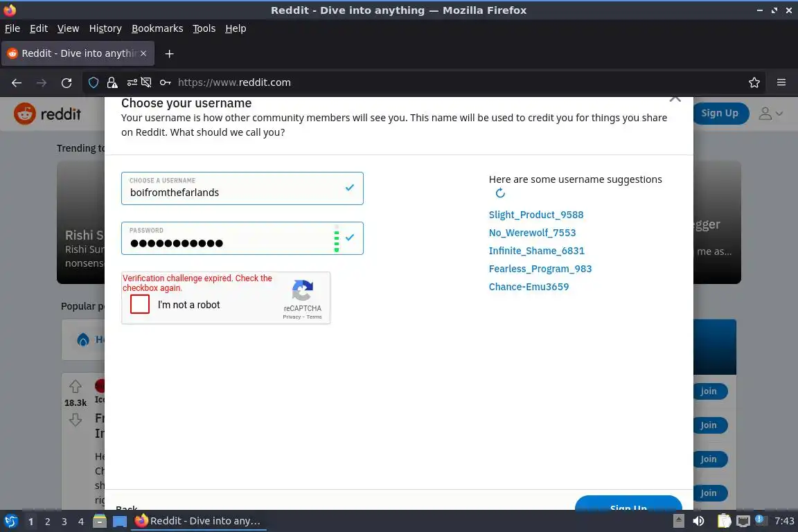Image resolution: width=798 pixels, height=532 pixels.
Task: Open reCAPTCHA Terms link
Action: tap(314, 317)
